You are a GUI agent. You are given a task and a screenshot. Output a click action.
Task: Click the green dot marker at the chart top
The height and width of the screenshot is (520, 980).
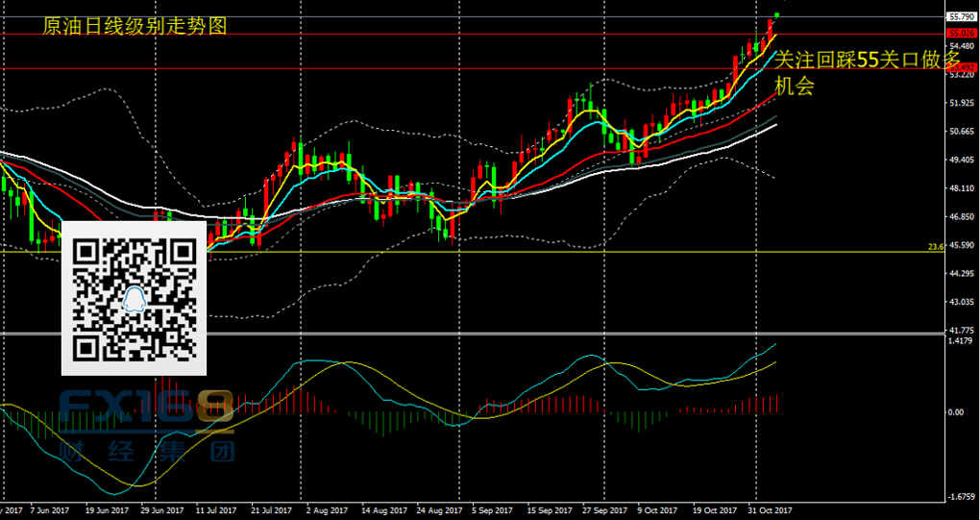coord(776,14)
